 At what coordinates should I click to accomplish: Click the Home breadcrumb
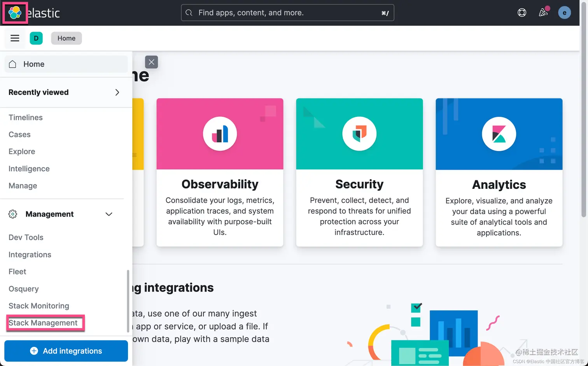click(66, 38)
